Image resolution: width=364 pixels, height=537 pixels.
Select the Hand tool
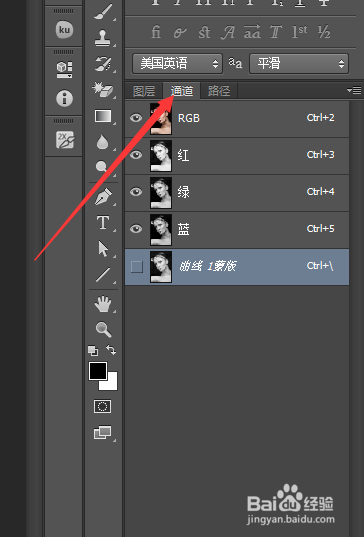[103, 304]
